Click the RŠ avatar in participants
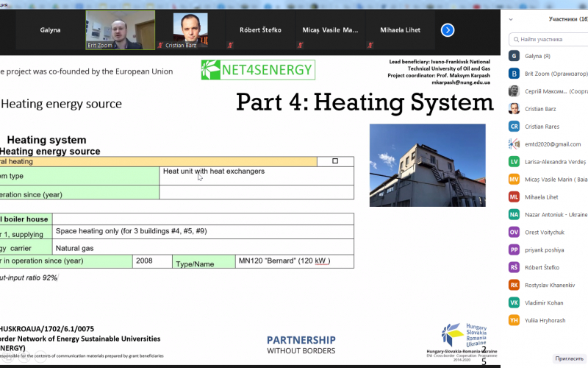588x368 pixels. tap(514, 268)
